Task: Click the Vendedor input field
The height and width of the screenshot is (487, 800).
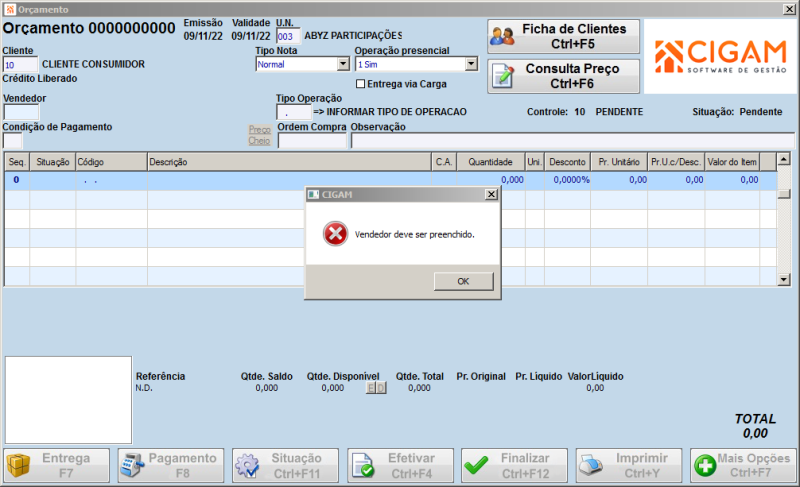Action: click(21, 112)
